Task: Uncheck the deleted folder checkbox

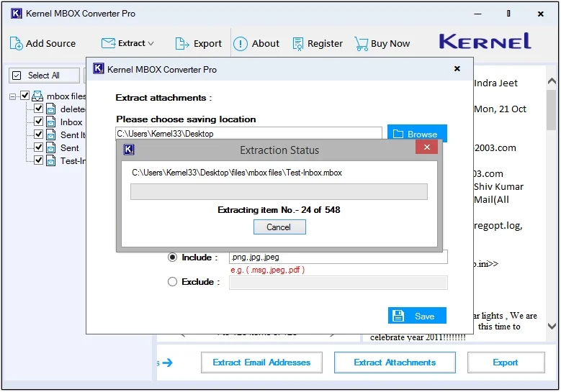Action: coord(38,109)
